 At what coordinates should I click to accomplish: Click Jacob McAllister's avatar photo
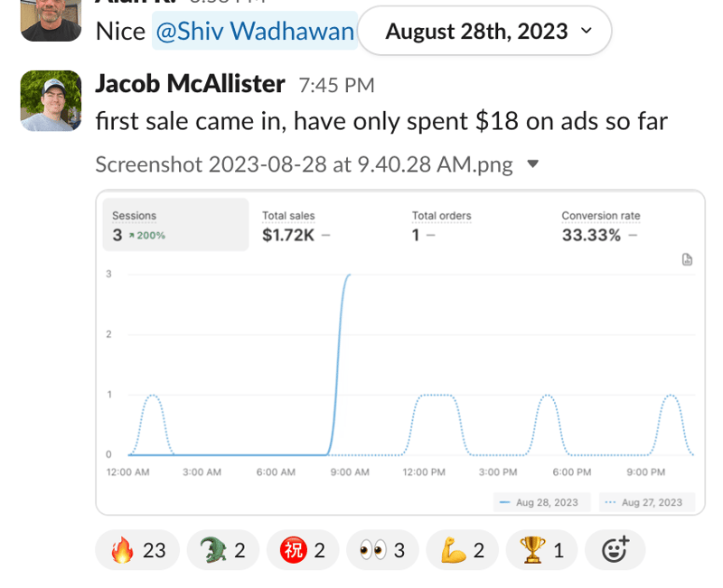coord(51,100)
